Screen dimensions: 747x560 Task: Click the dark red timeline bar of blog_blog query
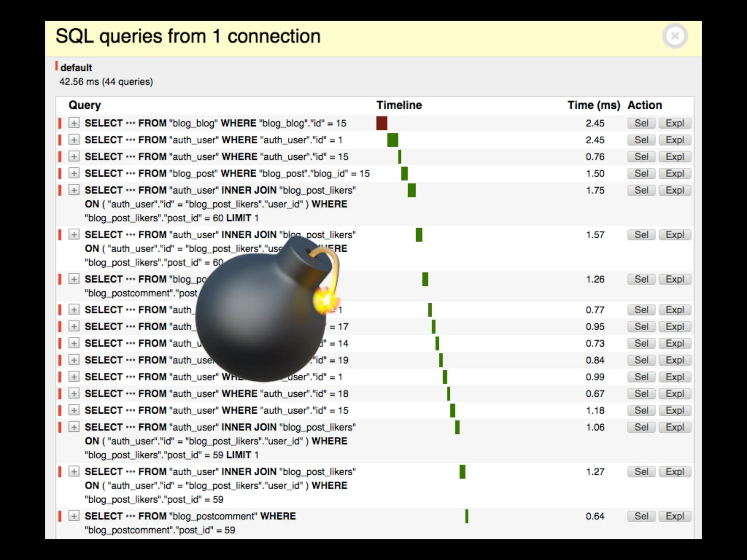coord(382,123)
